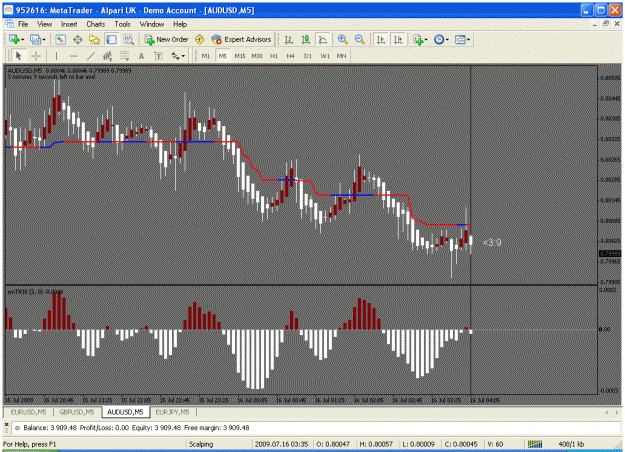The image size is (625, 452).
Task: Toggle the Auto Scroll chart icon
Action: coord(381,39)
